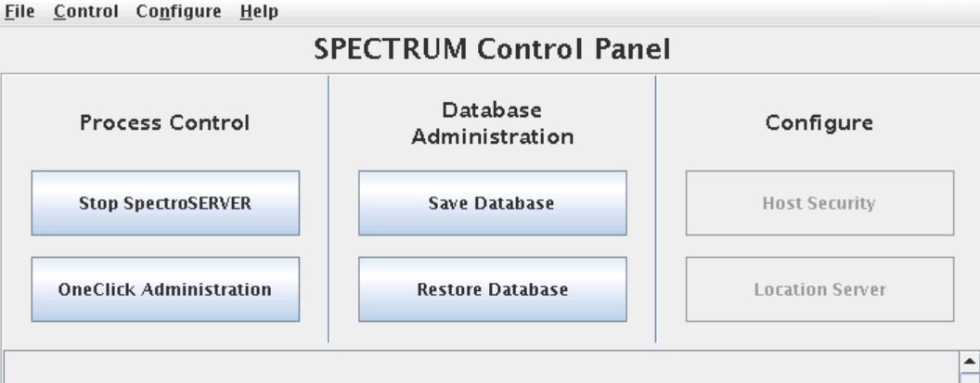Click the scrollbar track below the up arrow
Viewport: 980px width, 383px height.
click(972, 377)
